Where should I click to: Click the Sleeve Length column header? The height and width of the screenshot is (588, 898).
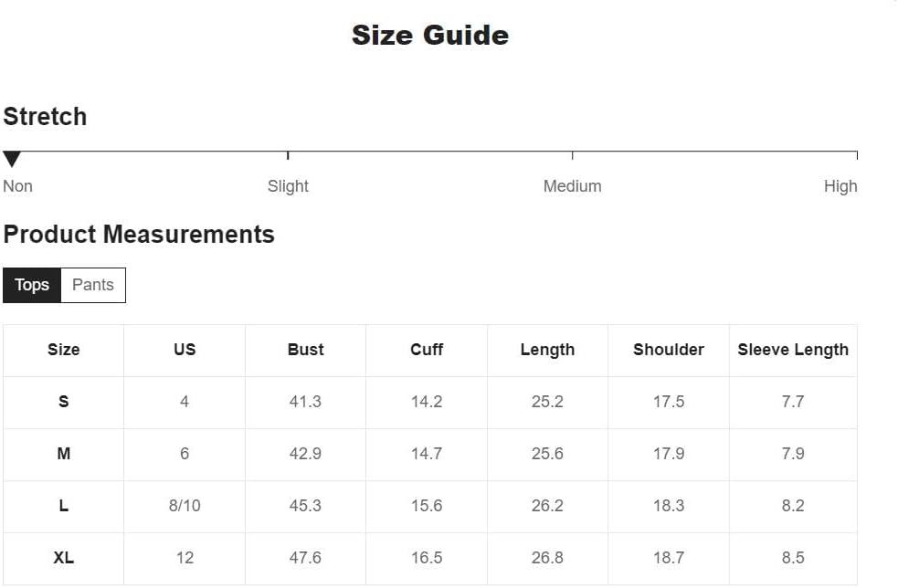click(x=793, y=350)
